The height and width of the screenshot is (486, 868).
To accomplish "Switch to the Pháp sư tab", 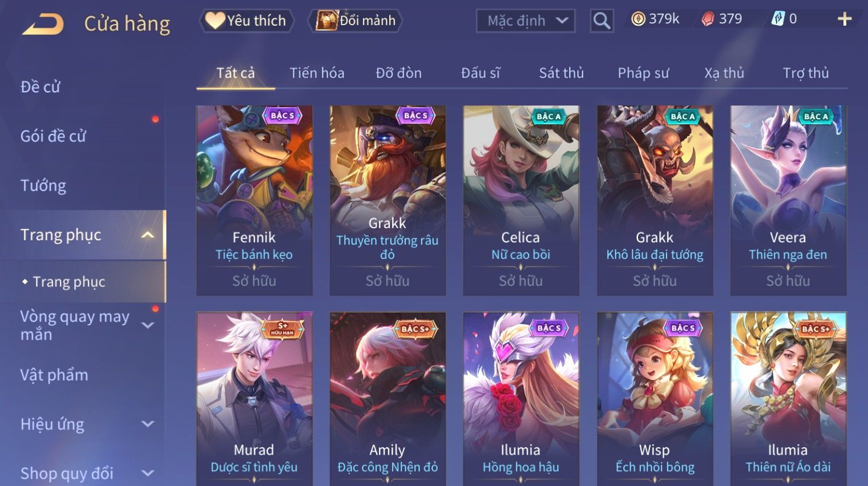I will 643,73.
